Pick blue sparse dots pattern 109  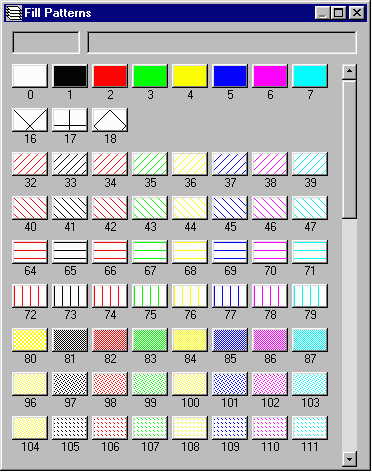click(230, 428)
